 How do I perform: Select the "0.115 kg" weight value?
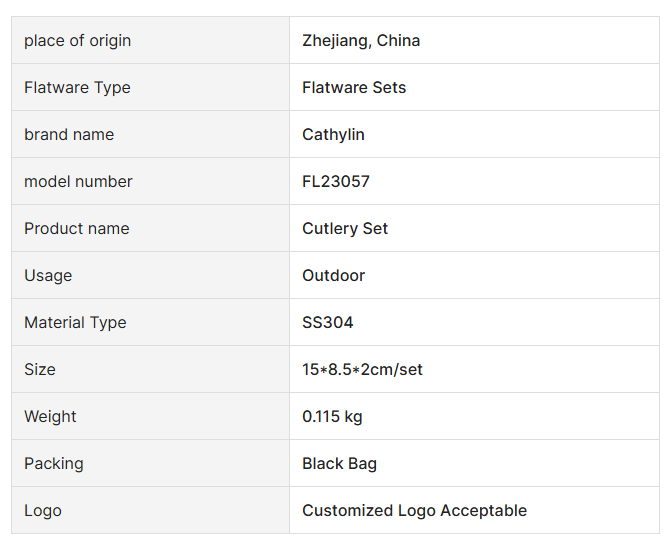pyautogui.click(x=332, y=417)
